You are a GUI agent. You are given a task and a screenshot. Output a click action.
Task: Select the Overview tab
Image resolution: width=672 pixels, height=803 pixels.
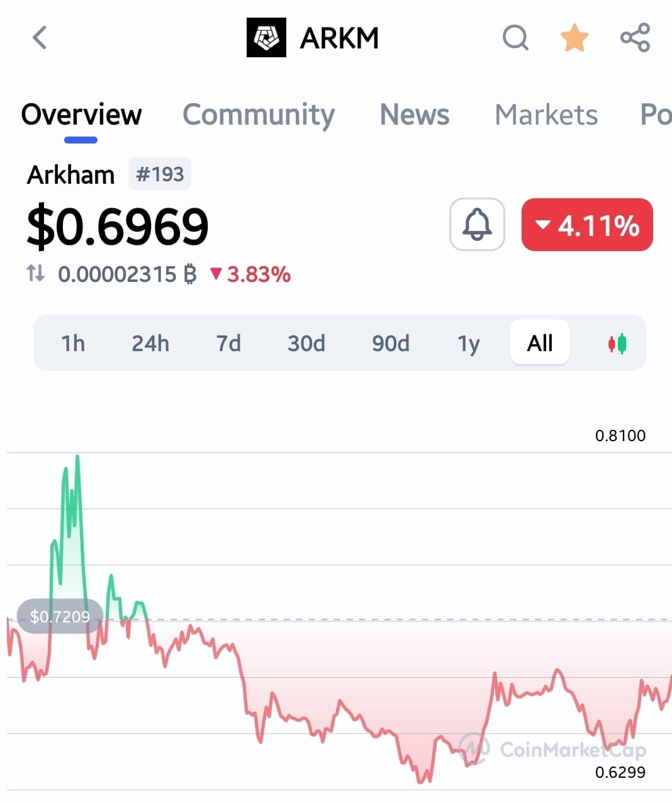[x=81, y=115]
